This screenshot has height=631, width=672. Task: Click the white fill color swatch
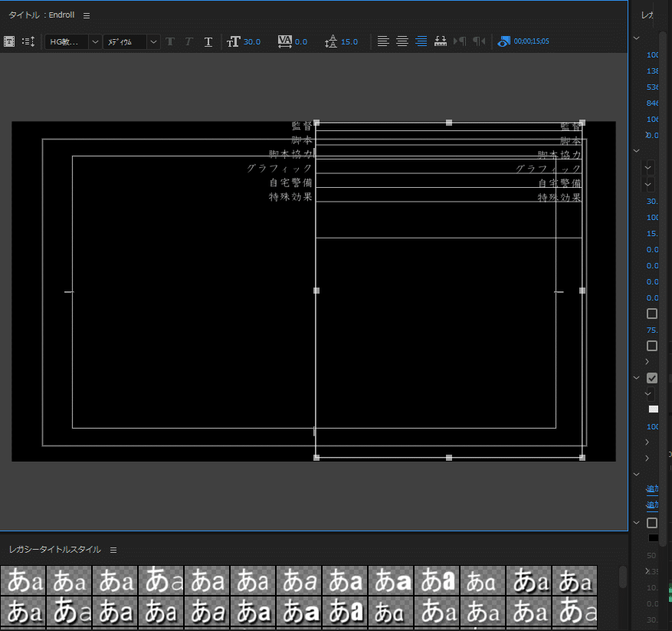pyautogui.click(x=653, y=409)
